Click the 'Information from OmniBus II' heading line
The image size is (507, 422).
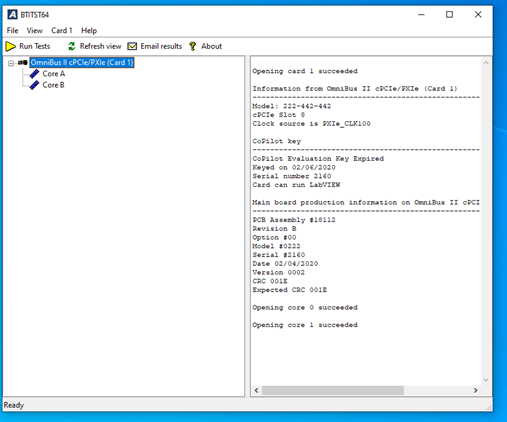pos(355,89)
